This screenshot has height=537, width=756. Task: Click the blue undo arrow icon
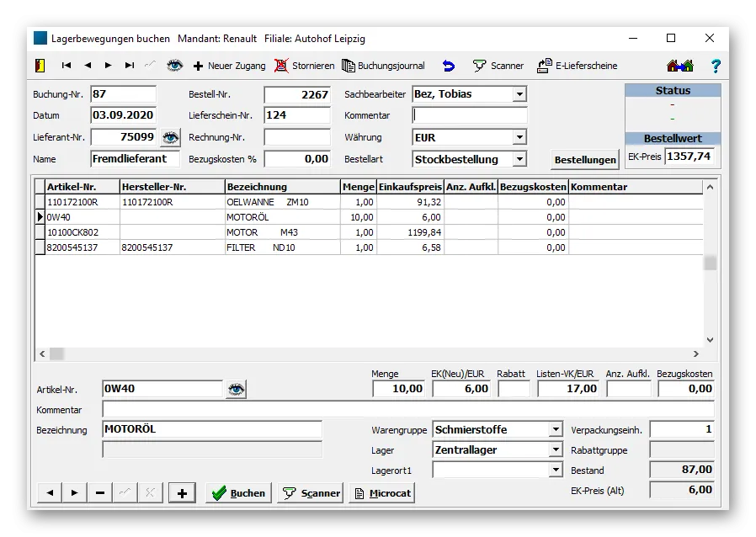coord(448,66)
